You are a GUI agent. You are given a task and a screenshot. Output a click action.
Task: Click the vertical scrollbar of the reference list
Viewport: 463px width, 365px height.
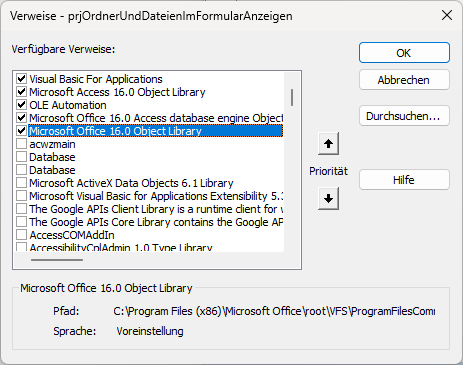[x=292, y=97]
